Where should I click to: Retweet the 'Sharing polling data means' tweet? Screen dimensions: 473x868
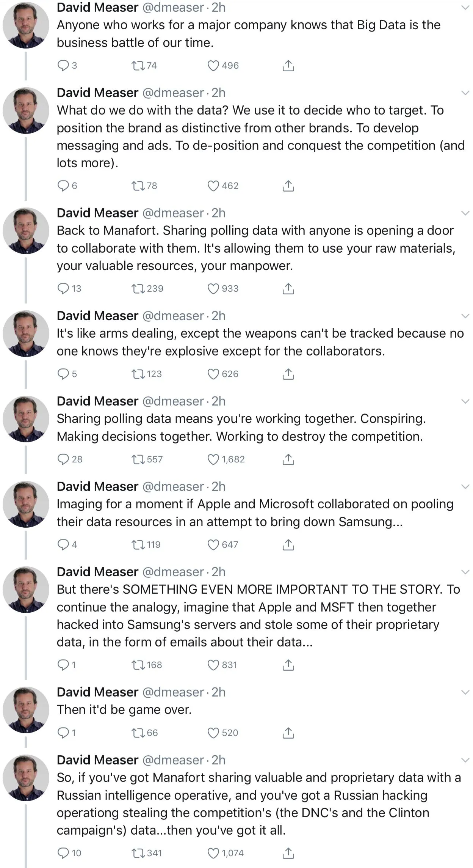click(138, 459)
